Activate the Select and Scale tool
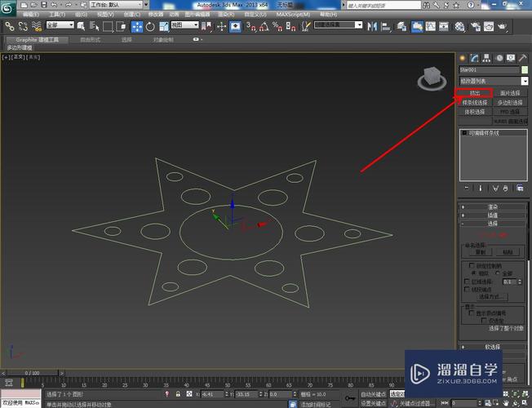This screenshot has height=408, width=532. 163,26
